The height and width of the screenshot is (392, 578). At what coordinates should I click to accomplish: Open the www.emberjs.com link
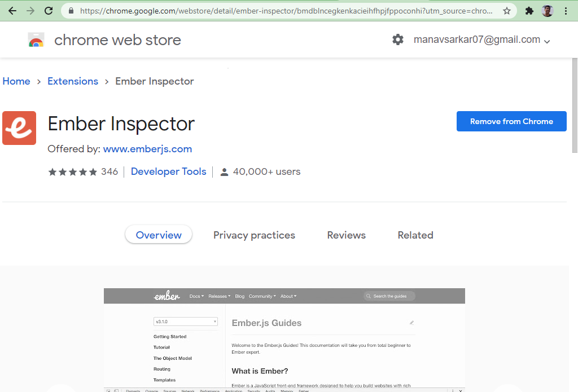[147, 149]
